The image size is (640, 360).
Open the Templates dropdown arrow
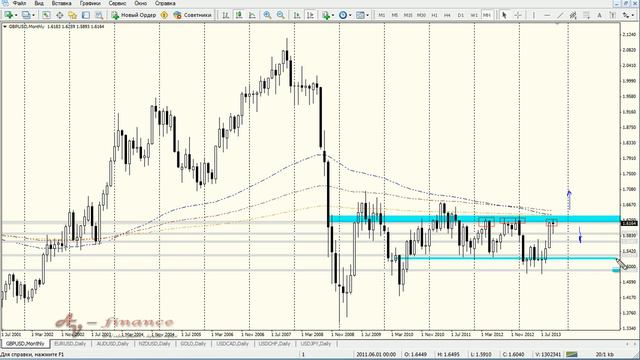[x=367, y=15]
